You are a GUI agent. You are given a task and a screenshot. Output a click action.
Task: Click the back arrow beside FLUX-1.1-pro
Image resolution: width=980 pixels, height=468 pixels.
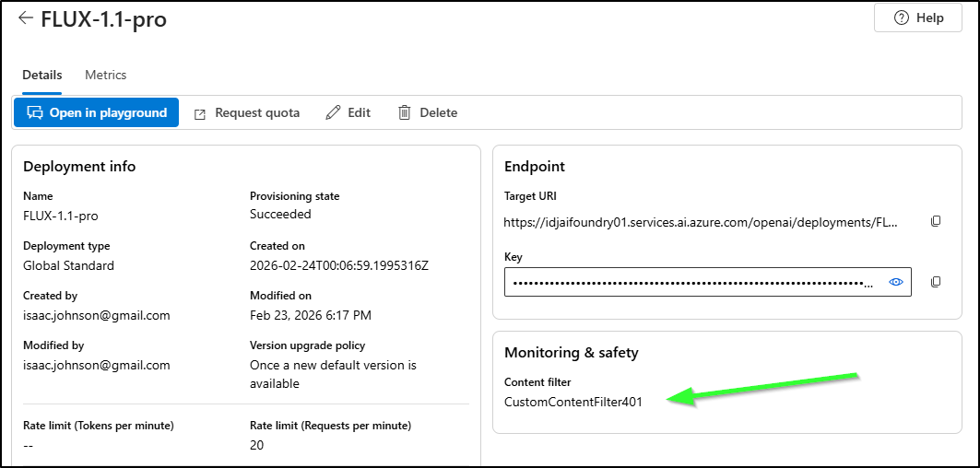point(26,18)
